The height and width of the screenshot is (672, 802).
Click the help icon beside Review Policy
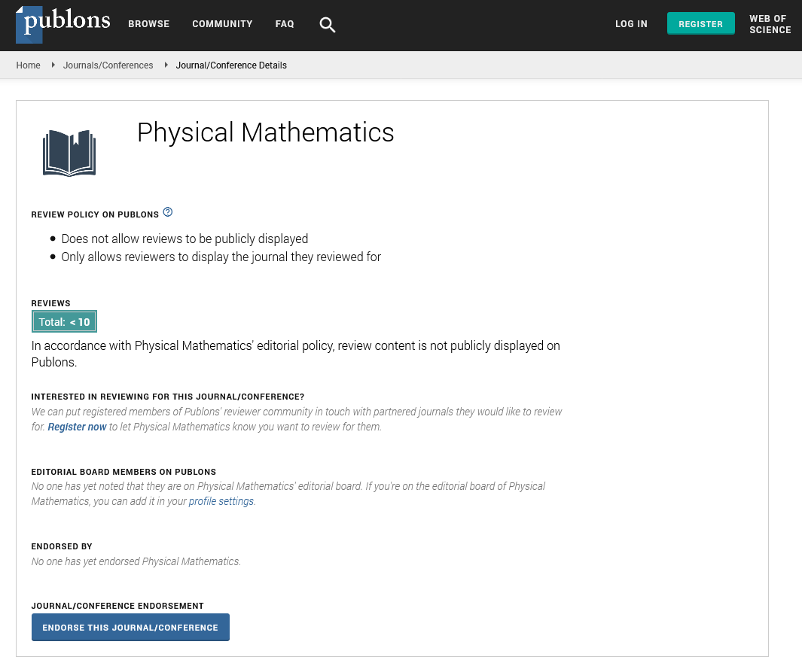tap(168, 212)
